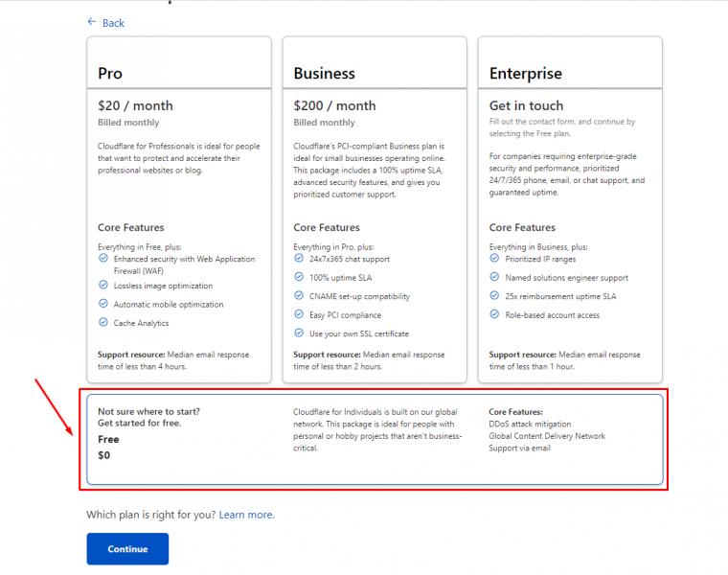Image resolution: width=728 pixels, height=575 pixels.
Task: Click 'Core Features' heading in Business card
Action: pos(327,227)
